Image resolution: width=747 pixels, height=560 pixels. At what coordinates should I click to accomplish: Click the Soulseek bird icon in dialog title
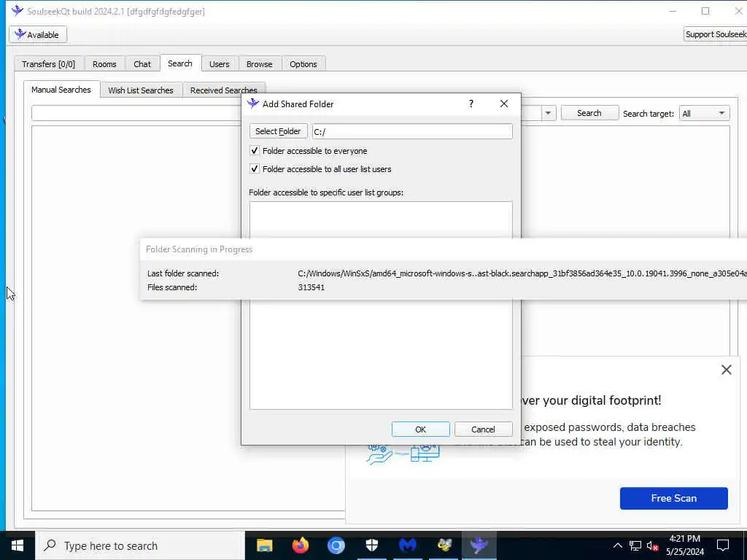[x=253, y=104]
